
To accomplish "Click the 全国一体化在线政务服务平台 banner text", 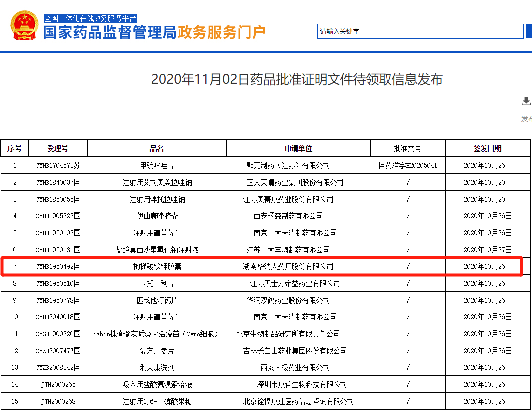I will tap(90, 18).
